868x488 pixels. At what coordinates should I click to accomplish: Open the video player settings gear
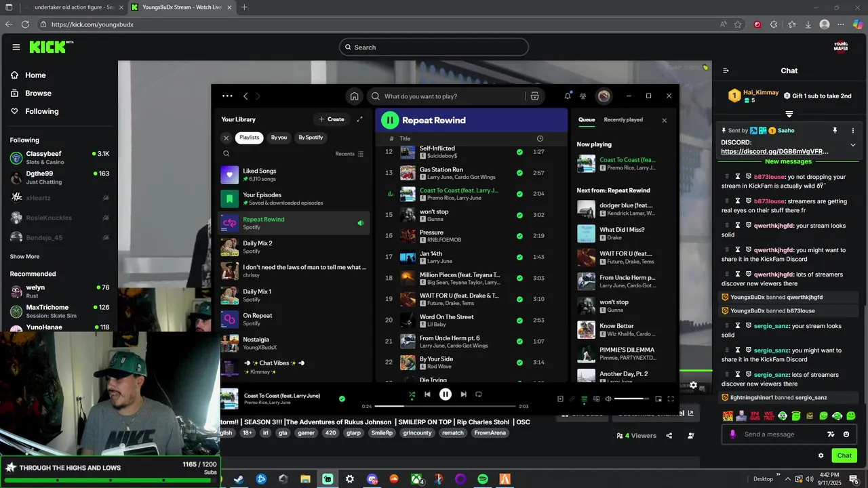[x=693, y=385]
